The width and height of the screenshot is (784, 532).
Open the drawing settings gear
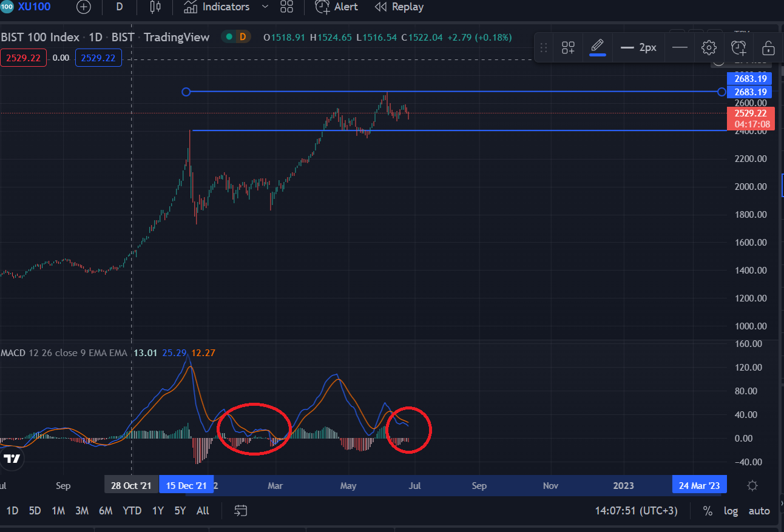(709, 47)
